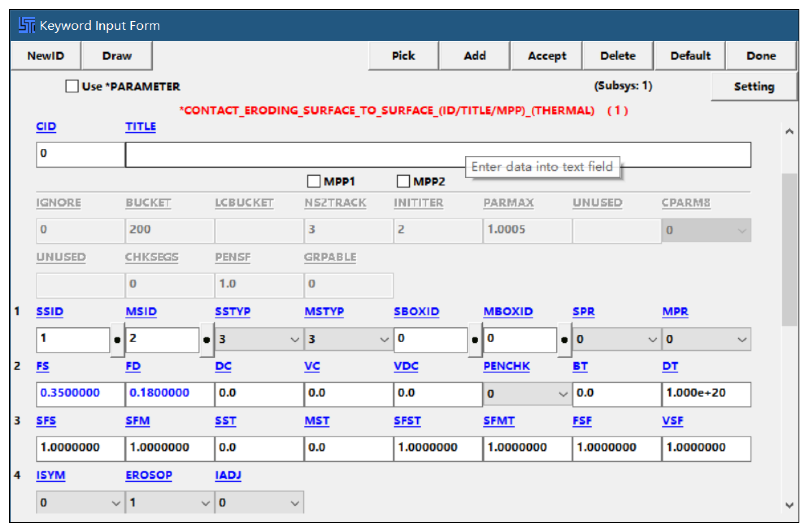The width and height of the screenshot is (807, 532).
Task: Click scrollbar down arrow at bottom right
Action: tap(789, 505)
